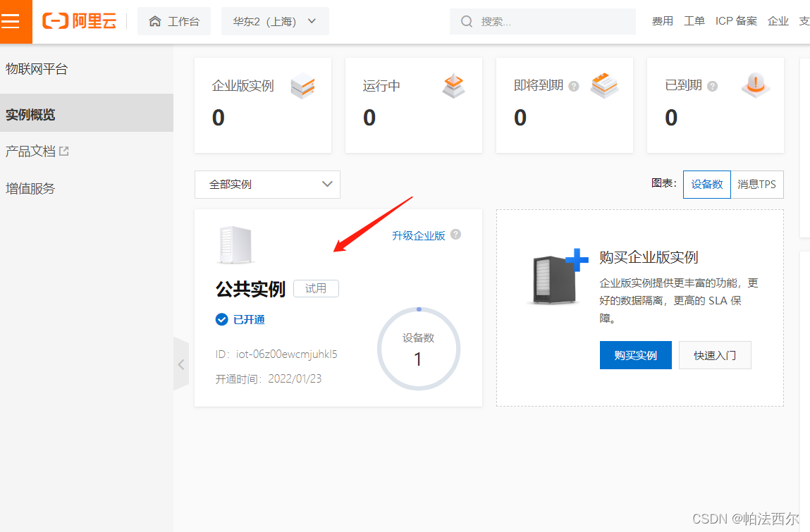Open the ICP 备案 menu
This screenshot has height=532, width=810.
tap(736, 21)
